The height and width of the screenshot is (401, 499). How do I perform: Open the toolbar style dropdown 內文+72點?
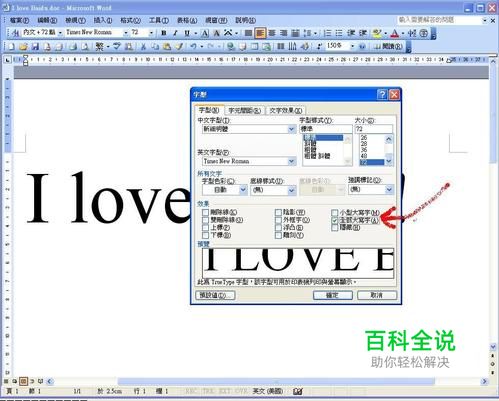click(x=60, y=33)
